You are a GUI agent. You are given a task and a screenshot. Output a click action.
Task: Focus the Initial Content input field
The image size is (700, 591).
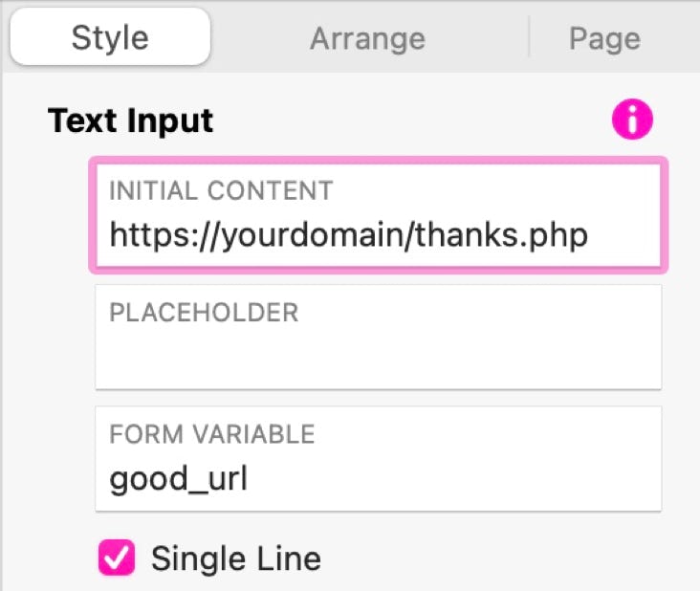tap(379, 215)
